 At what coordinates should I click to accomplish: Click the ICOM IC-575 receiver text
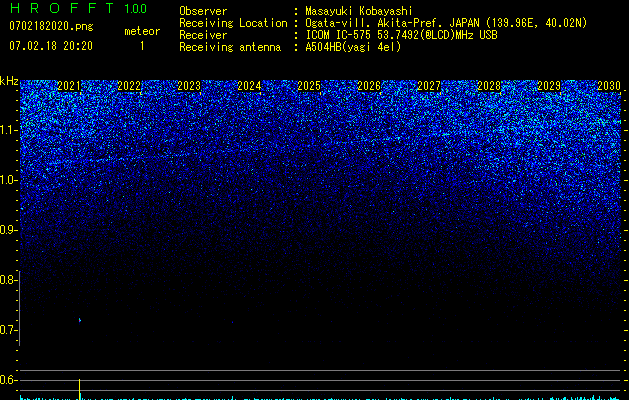click(401, 35)
